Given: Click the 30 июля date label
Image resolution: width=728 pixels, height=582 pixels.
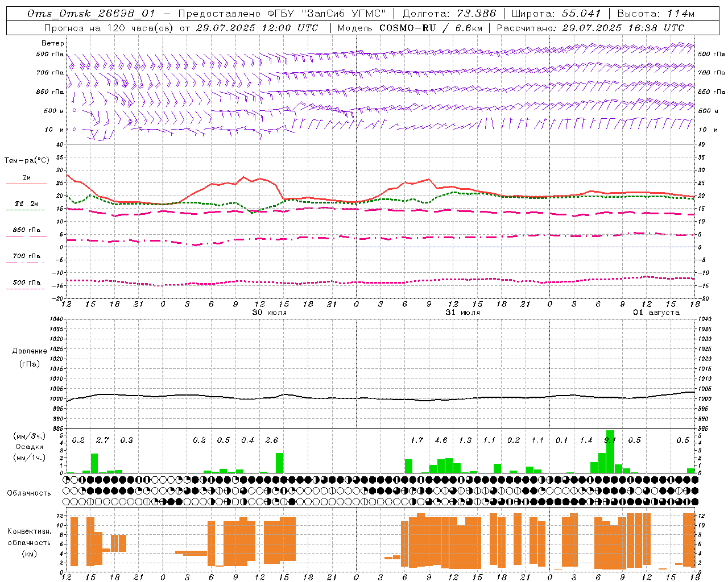Looking at the screenshot, I should pyautogui.click(x=270, y=313).
